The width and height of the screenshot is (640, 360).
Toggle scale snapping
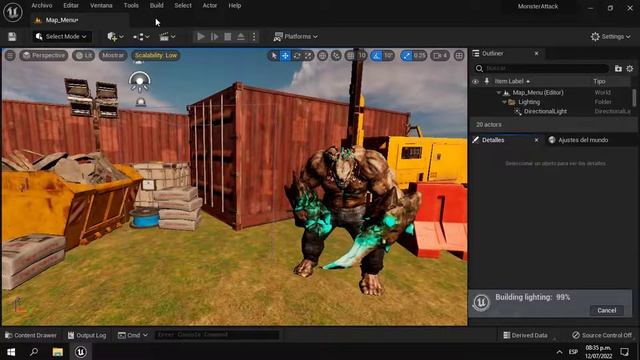coord(406,56)
